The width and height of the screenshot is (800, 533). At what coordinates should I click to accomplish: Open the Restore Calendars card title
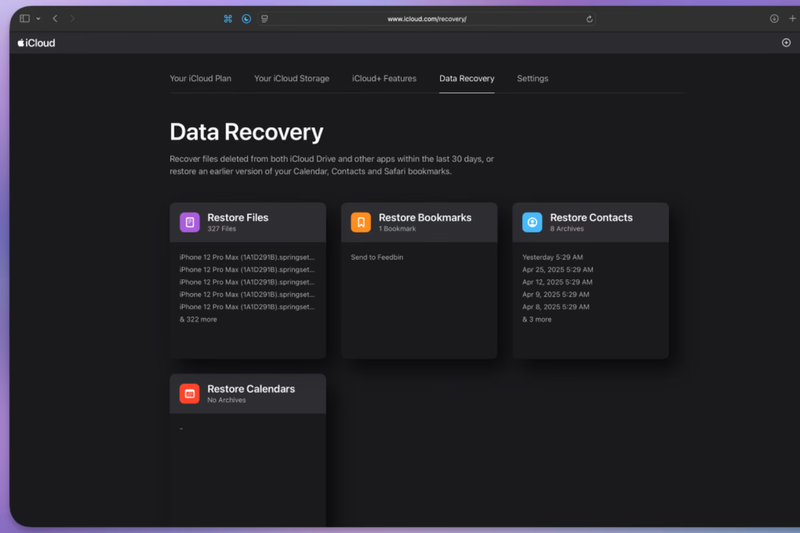(x=251, y=389)
